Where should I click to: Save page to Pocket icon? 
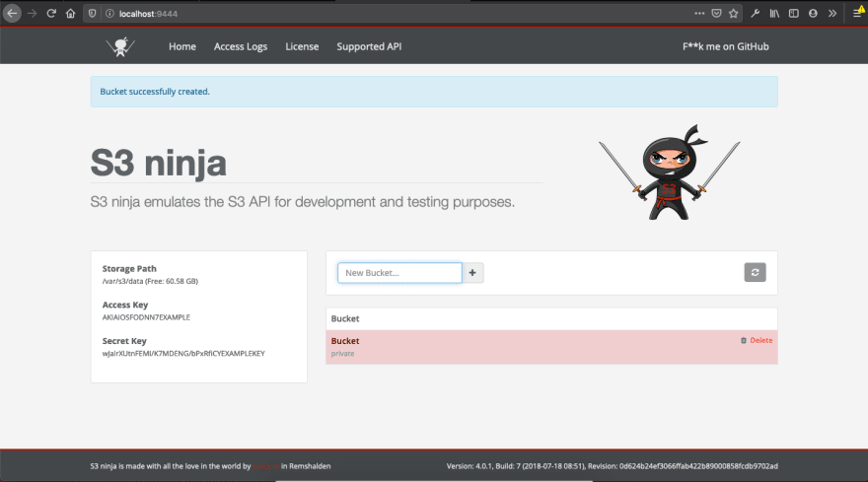point(716,13)
